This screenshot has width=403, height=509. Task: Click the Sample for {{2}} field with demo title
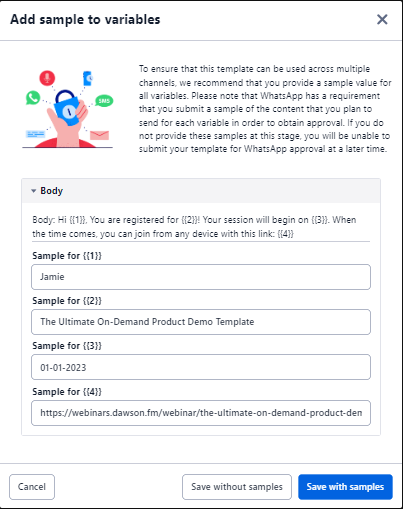point(201,322)
